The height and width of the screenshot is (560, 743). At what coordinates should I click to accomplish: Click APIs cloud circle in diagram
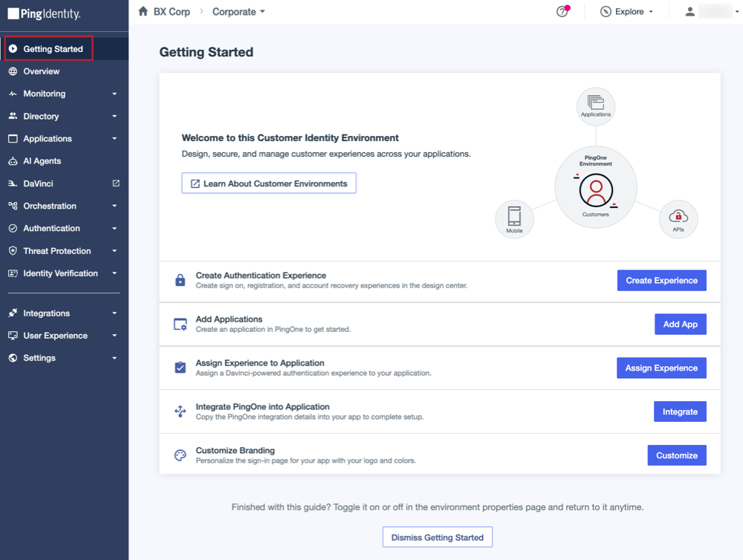[x=678, y=219]
